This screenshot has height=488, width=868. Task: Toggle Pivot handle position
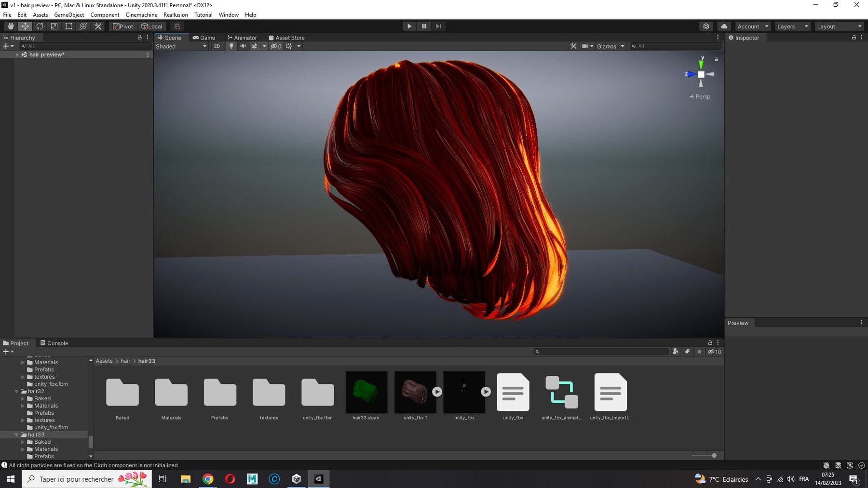(x=123, y=26)
